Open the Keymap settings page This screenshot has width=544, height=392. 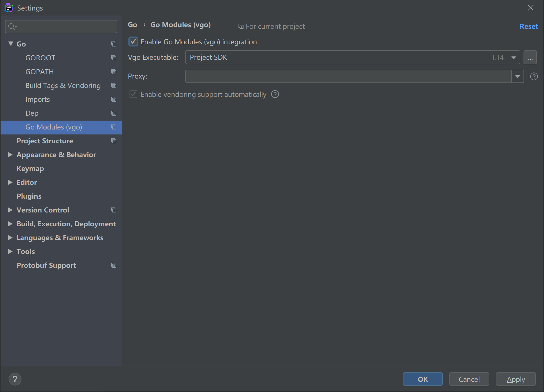point(30,168)
